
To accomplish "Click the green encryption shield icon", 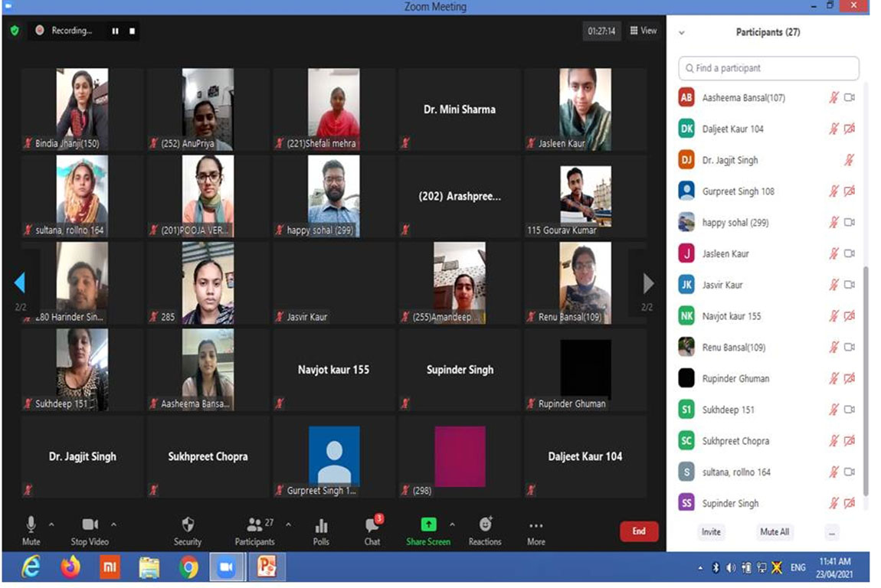I will (x=15, y=31).
